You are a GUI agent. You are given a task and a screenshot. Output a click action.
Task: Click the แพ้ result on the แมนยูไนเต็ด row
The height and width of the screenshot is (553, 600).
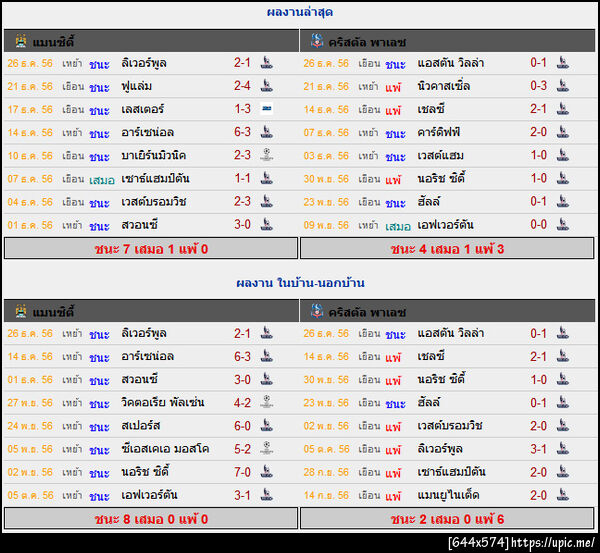(393, 496)
